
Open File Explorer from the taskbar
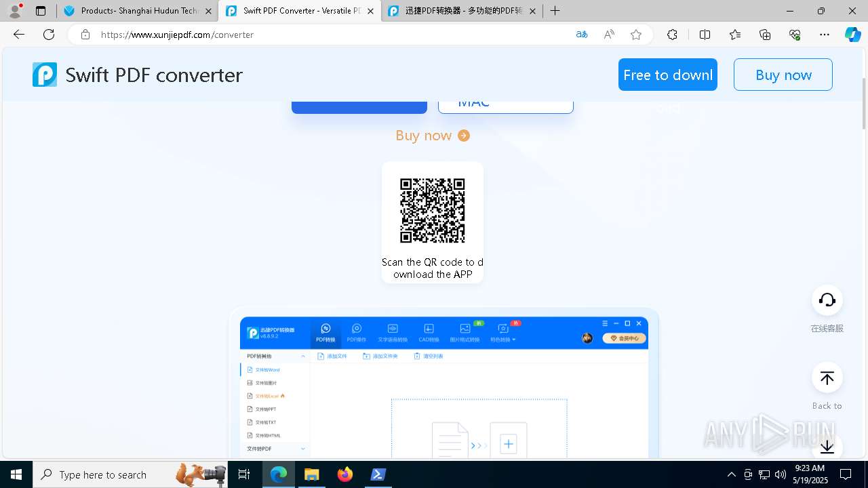[x=311, y=474]
